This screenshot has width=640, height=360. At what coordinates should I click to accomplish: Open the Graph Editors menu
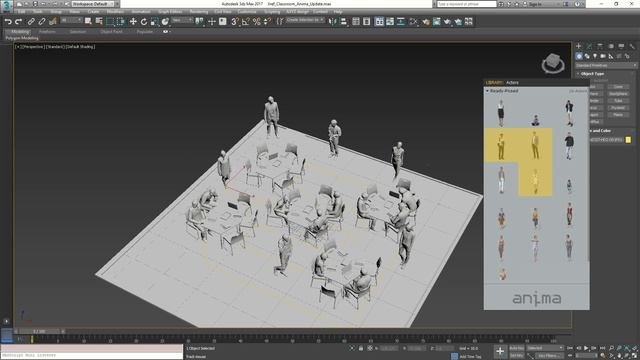170,12
